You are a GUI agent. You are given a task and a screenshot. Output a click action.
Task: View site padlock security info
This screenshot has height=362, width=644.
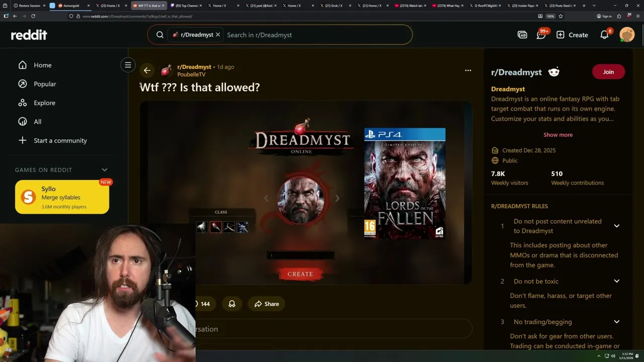tap(78, 16)
